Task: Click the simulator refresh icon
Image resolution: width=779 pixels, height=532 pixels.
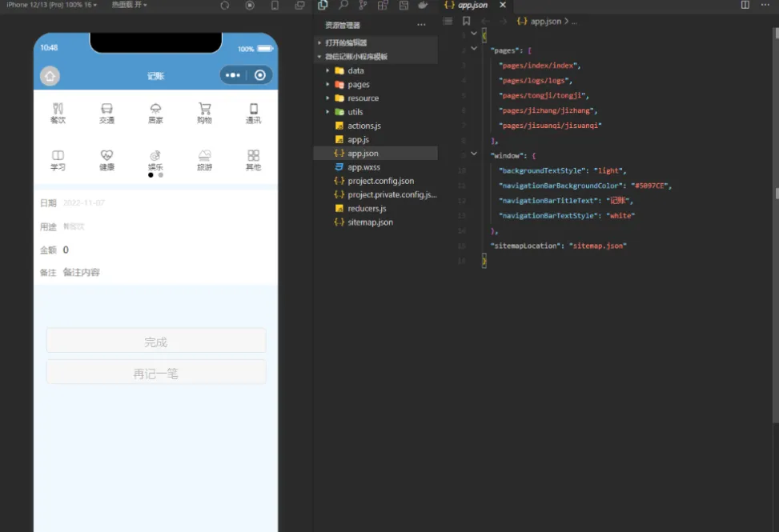Action: pos(224,6)
